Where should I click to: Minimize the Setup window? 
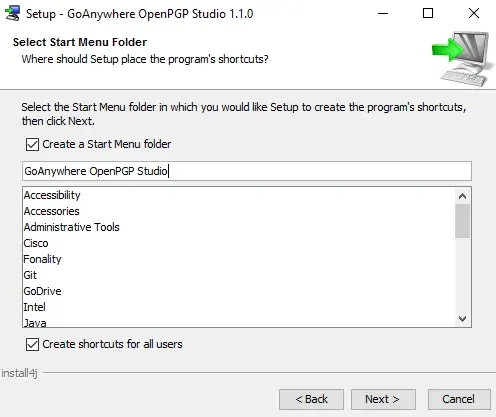point(383,14)
